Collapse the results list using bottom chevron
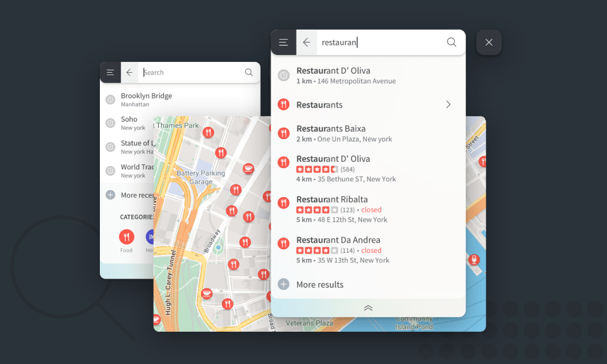Image resolution: width=607 pixels, height=364 pixels. point(368,308)
